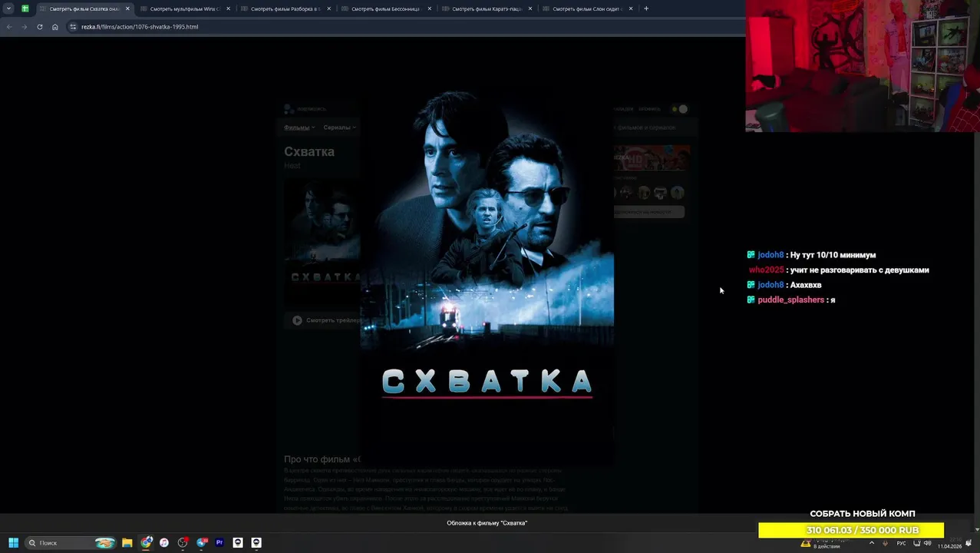Image resolution: width=980 pixels, height=553 pixels.
Task: Open Chrome browser taskbar icon
Action: (146, 542)
